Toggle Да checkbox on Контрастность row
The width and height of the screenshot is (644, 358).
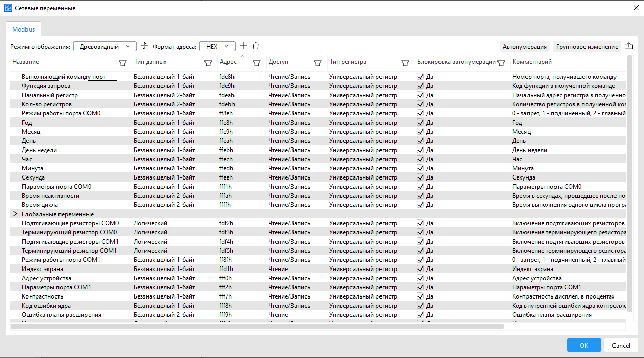(x=420, y=296)
